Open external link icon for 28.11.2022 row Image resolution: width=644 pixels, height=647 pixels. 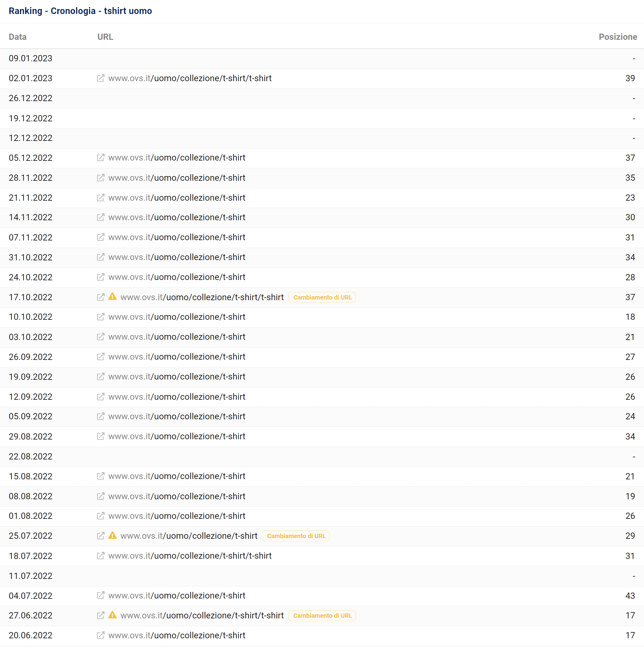[100, 178]
